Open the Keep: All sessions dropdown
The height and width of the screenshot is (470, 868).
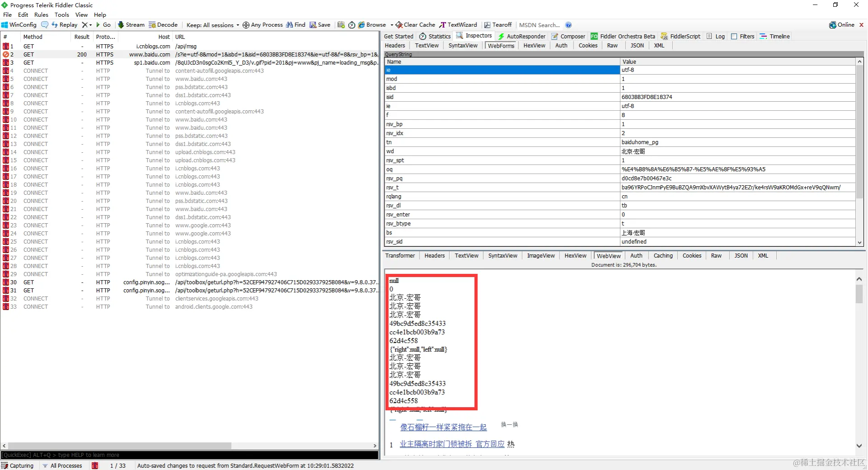213,25
